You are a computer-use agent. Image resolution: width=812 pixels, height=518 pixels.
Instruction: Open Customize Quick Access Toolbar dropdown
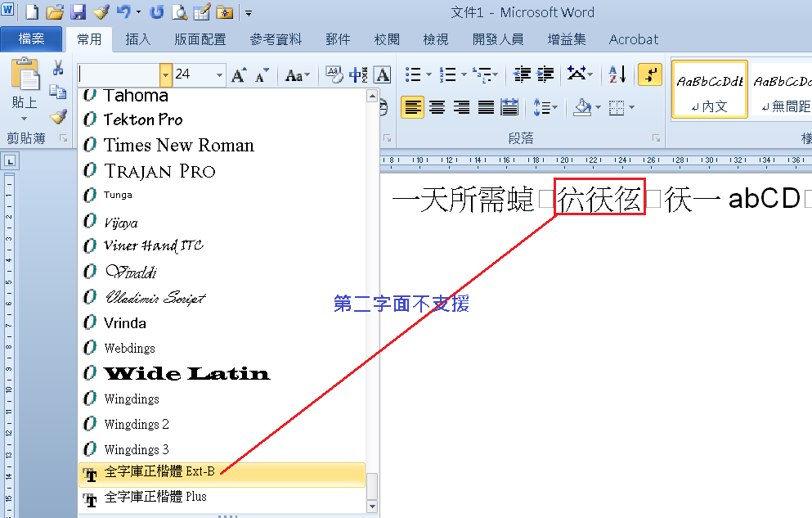(x=249, y=13)
